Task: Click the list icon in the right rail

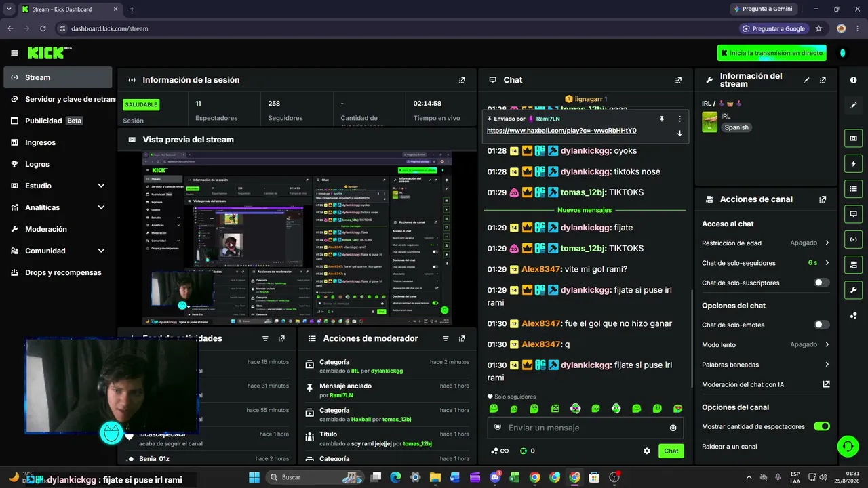Action: (853, 188)
